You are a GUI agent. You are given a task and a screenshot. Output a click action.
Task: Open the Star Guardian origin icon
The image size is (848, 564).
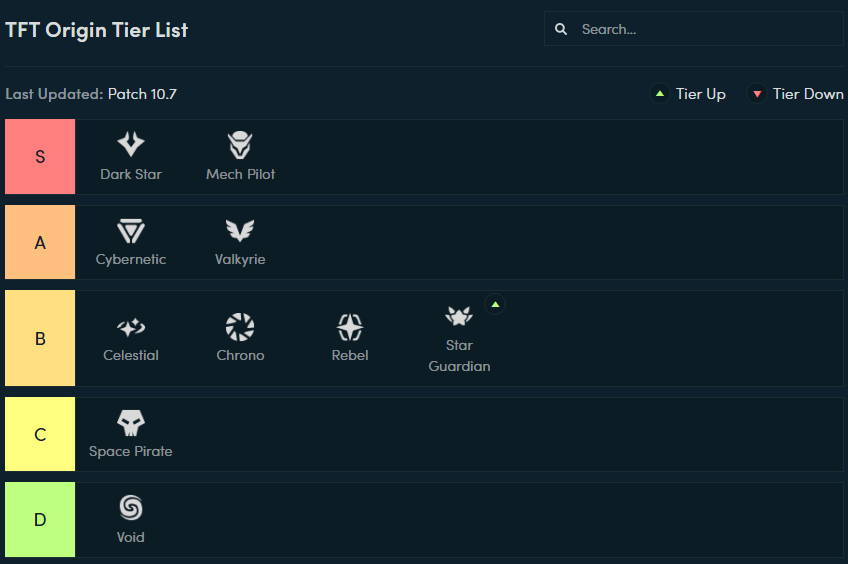pos(459,316)
